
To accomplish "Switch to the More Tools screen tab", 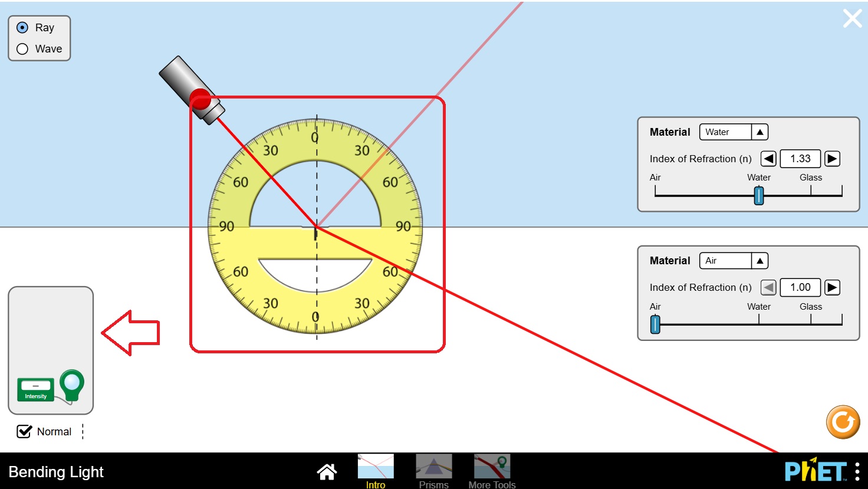I will click(492, 471).
